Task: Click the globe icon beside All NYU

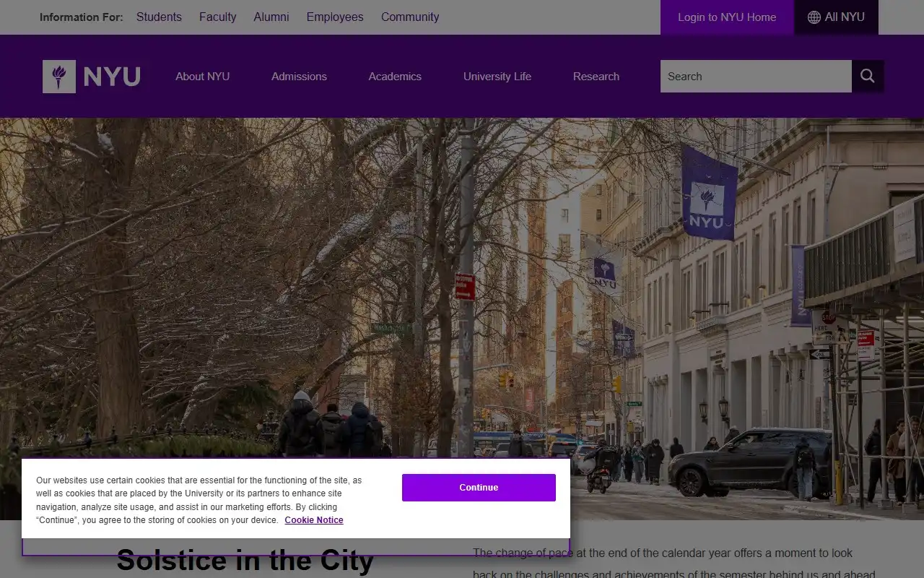Action: (x=814, y=17)
